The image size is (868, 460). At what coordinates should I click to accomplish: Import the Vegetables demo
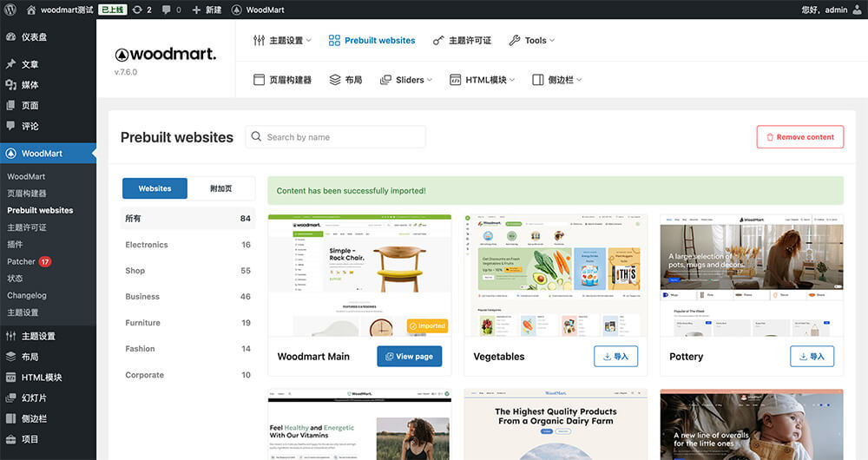[615, 357]
